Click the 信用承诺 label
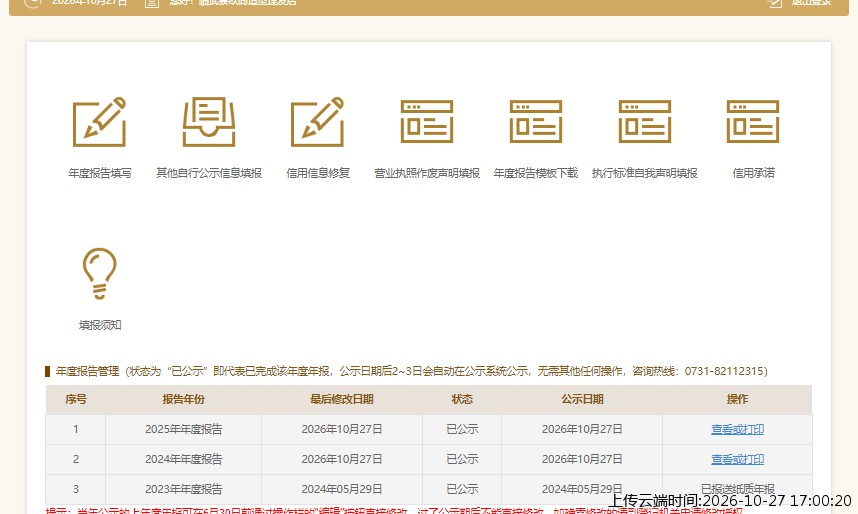The height and width of the screenshot is (514, 858). coord(753,173)
